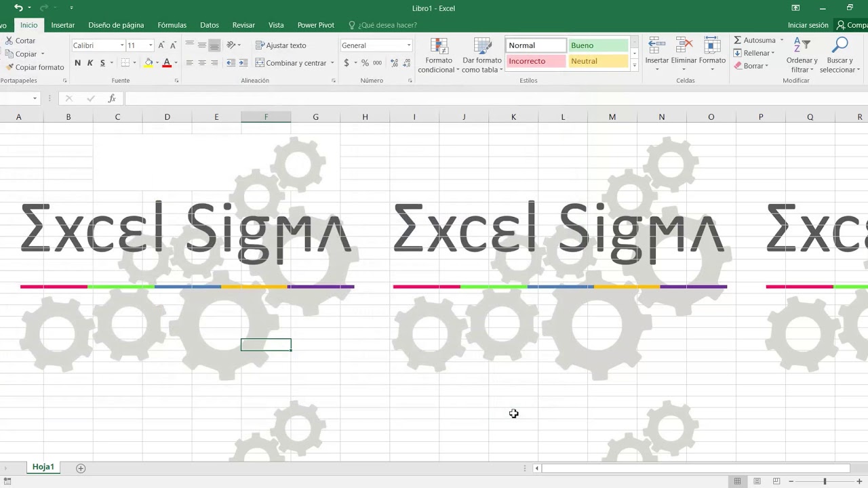Toggle bold (N) formatting
This screenshot has height=488, width=868.
(x=77, y=63)
